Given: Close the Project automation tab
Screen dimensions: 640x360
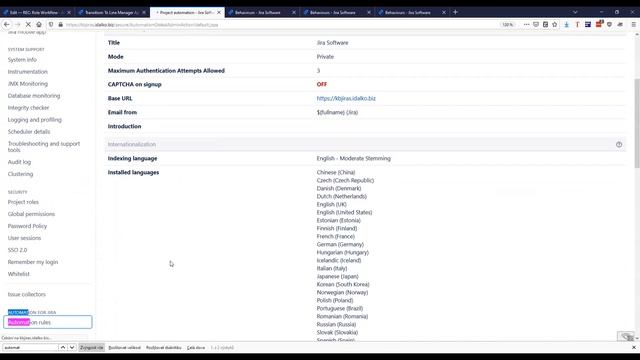Looking at the screenshot, I should click(x=219, y=12).
